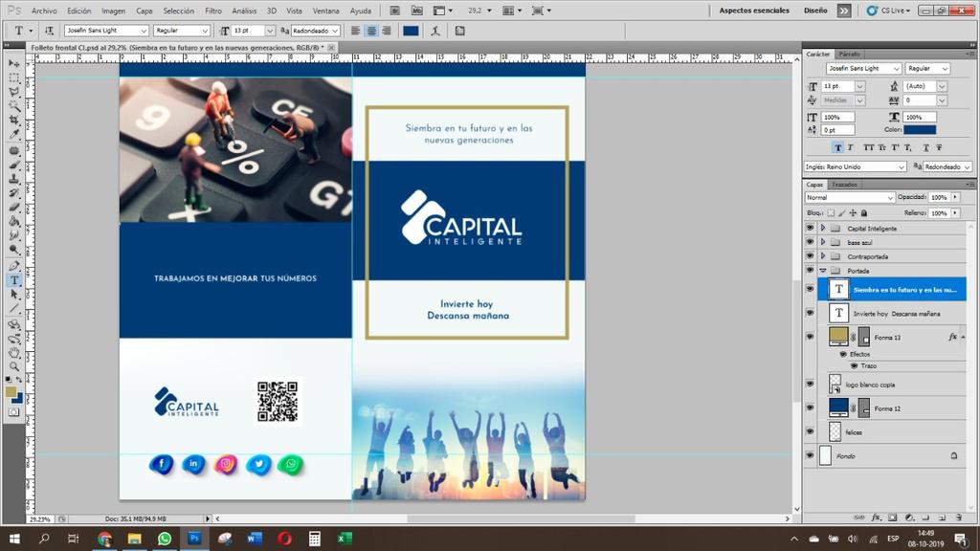980x551 pixels.
Task: Select the Eraser tool
Action: 13,207
